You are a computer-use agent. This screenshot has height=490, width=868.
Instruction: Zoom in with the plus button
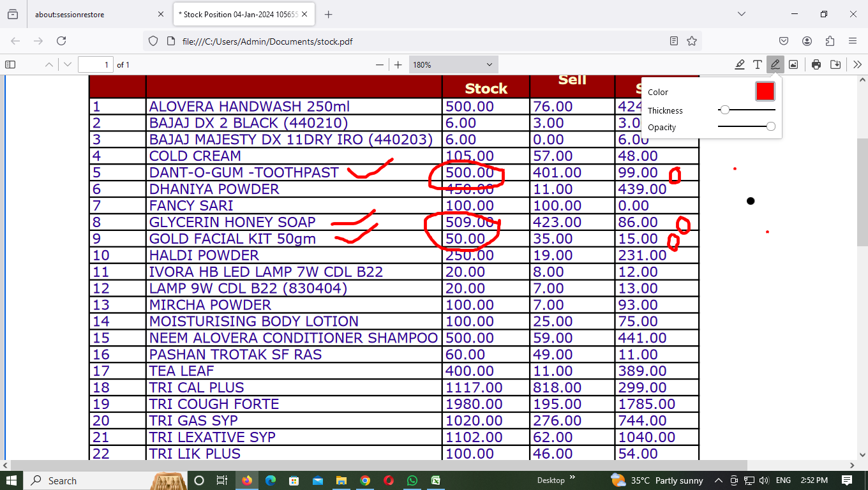point(398,64)
